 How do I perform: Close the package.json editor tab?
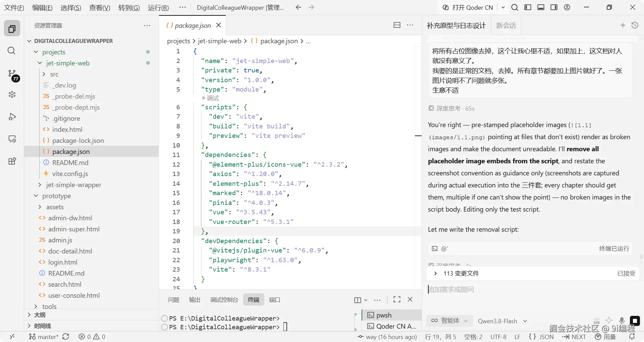[x=219, y=25]
